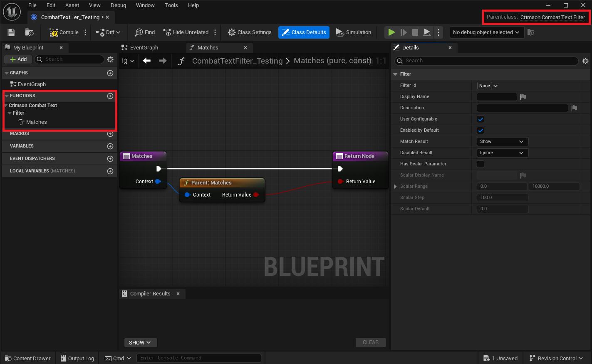
Task: Open the Debug menu
Action: pyautogui.click(x=118, y=5)
